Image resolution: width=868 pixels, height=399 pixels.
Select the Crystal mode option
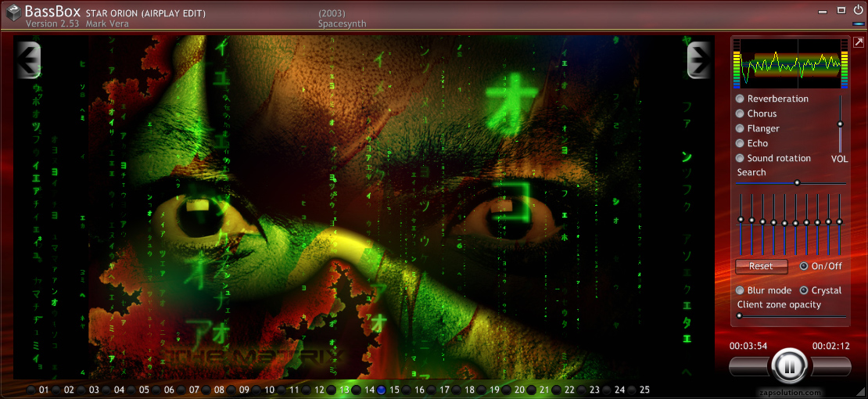point(805,290)
